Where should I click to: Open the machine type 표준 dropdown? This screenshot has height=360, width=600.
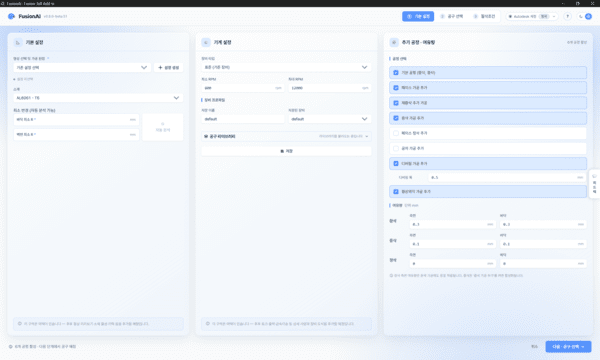(286, 67)
